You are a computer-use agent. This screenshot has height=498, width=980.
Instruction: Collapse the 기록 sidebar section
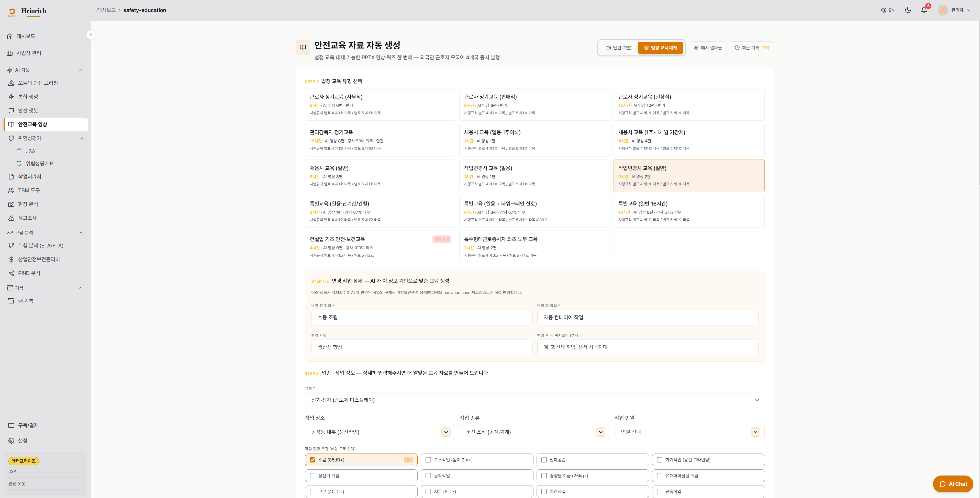coord(81,288)
